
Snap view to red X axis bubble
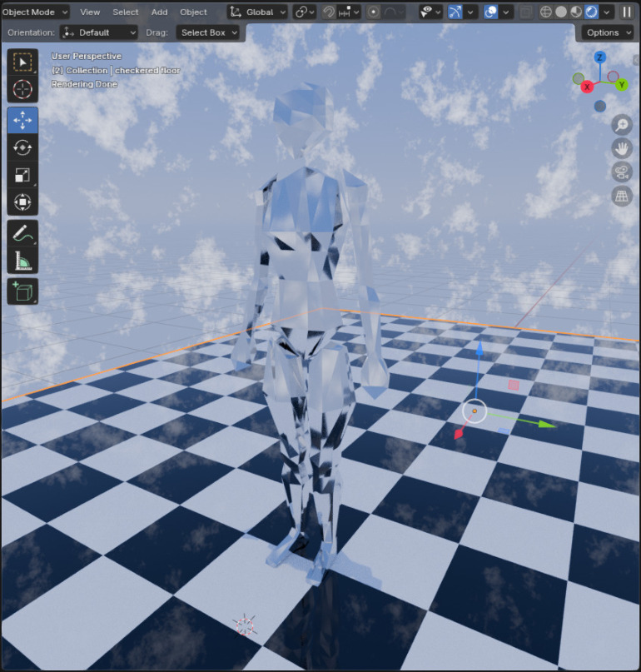(587, 87)
